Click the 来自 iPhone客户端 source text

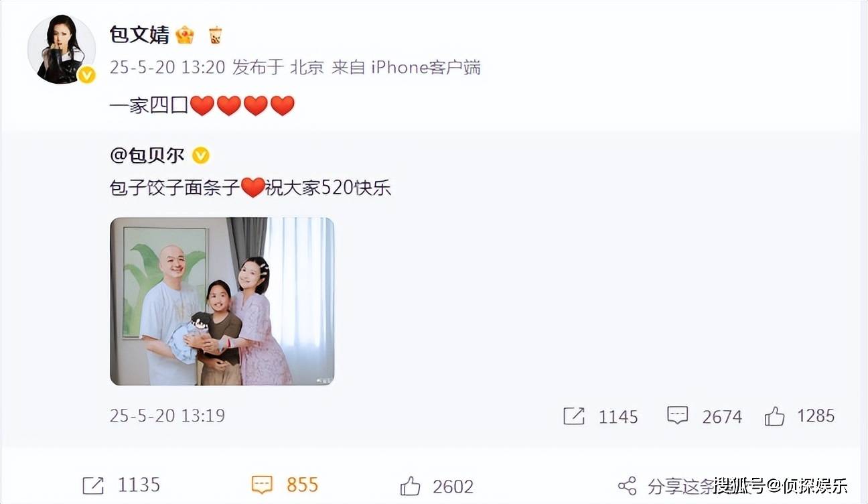click(407, 67)
